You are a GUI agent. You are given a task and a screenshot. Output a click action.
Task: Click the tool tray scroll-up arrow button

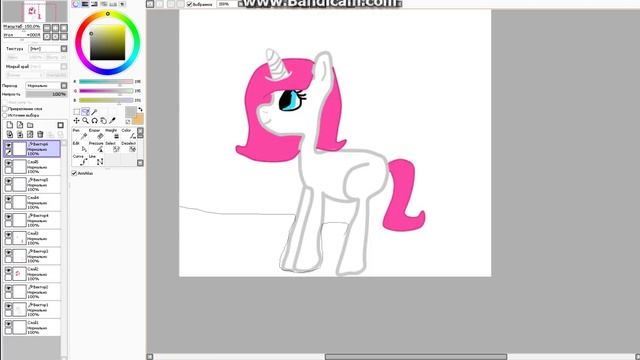click(x=140, y=131)
